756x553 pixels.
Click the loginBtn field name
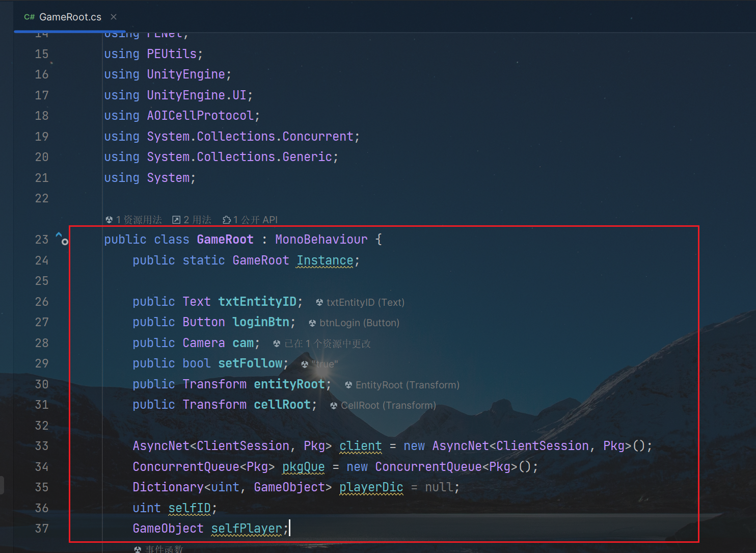[261, 322]
